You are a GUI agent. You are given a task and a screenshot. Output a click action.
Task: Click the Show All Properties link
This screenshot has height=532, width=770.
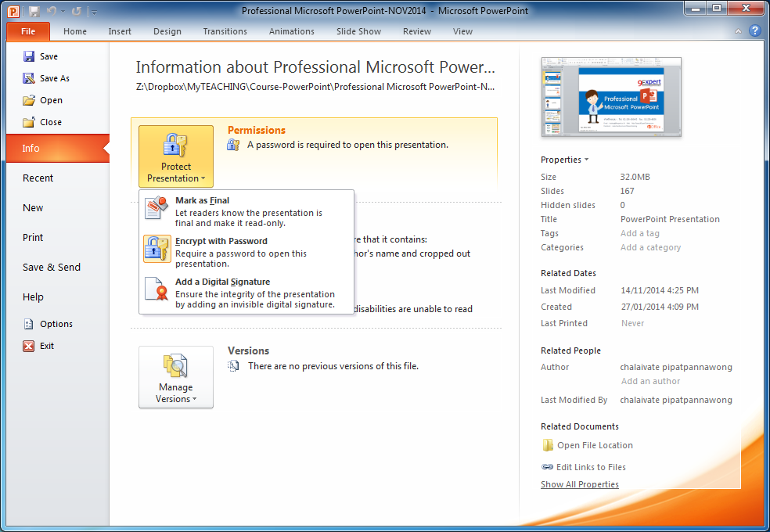coord(580,483)
